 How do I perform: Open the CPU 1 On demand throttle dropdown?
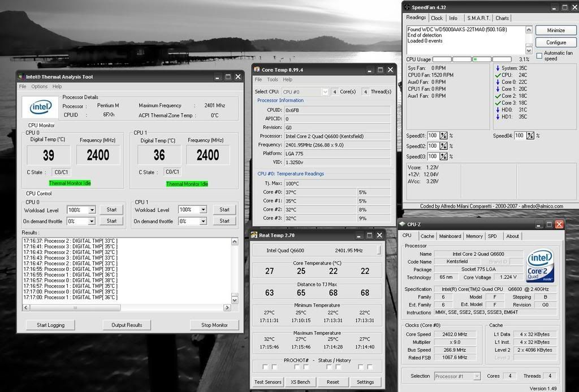[203, 221]
